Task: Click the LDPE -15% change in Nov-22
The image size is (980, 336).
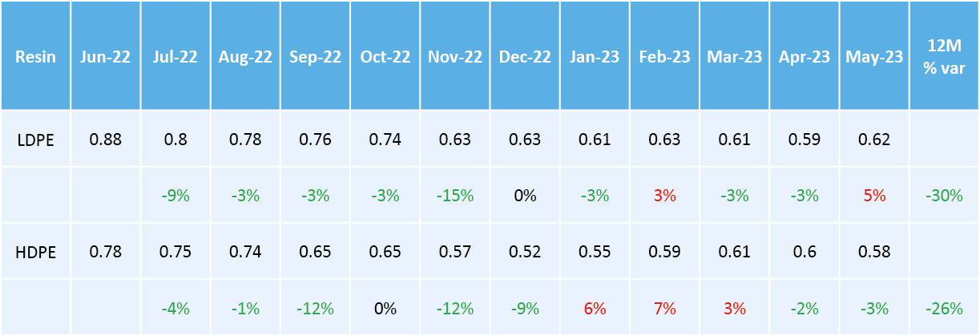Action: (x=455, y=196)
